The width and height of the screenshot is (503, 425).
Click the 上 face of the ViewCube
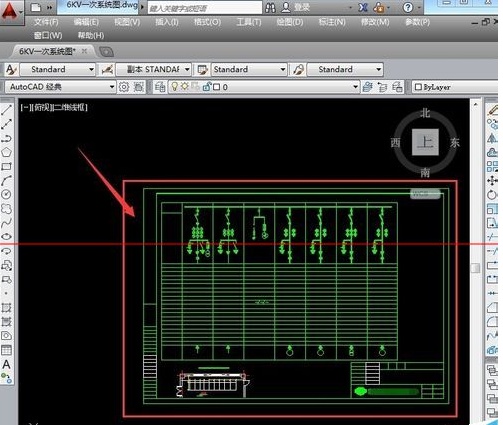(425, 142)
